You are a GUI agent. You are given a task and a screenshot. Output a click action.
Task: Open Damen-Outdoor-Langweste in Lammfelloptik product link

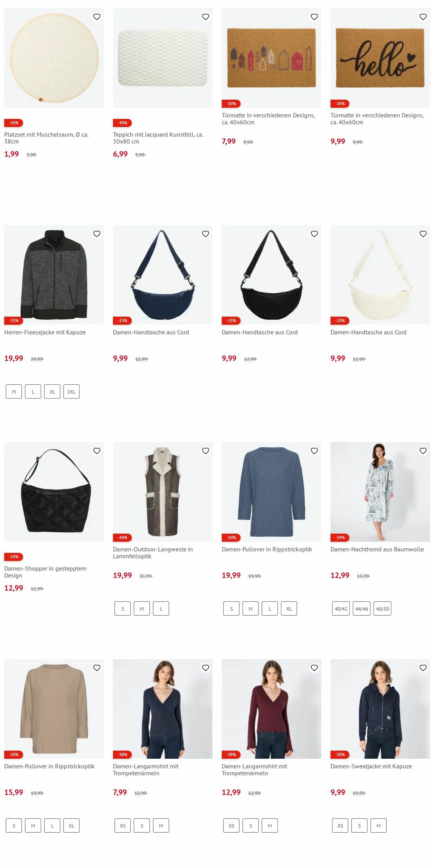[x=153, y=552]
